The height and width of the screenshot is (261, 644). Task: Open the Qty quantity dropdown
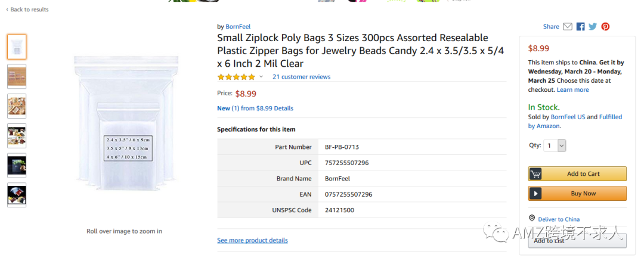(555, 145)
